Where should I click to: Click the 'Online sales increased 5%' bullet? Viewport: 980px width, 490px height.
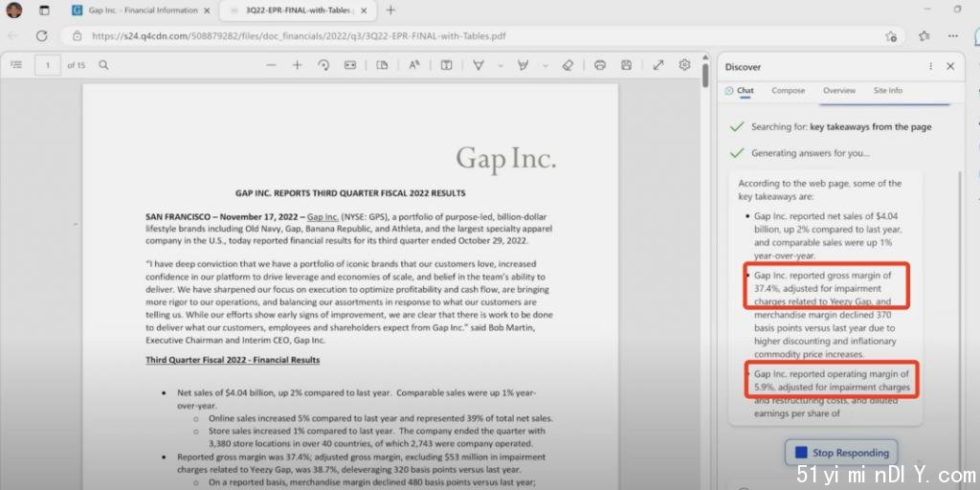[381, 419]
